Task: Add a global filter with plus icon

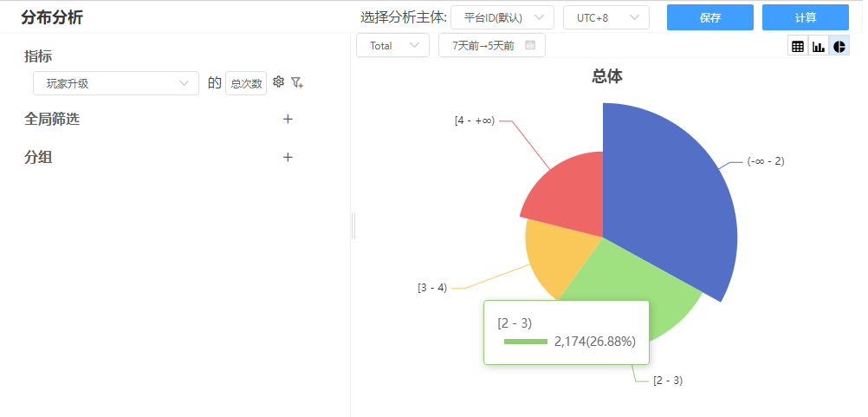Action: tap(288, 119)
